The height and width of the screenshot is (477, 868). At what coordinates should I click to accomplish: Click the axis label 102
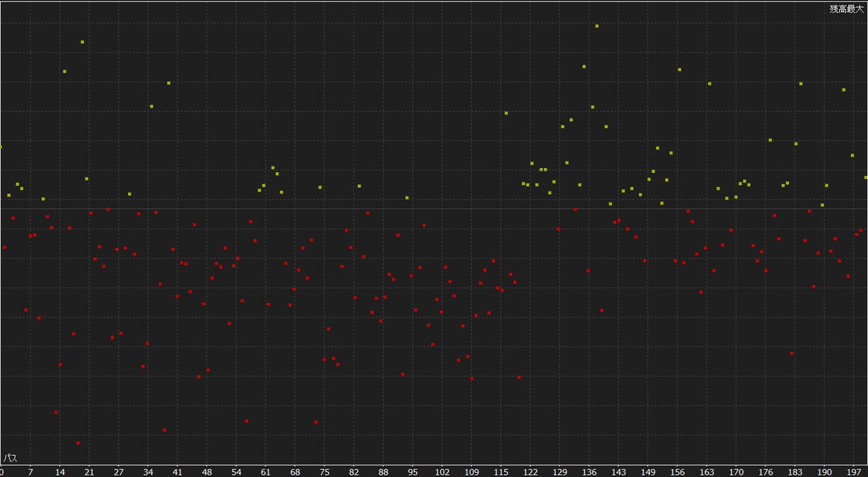click(443, 471)
